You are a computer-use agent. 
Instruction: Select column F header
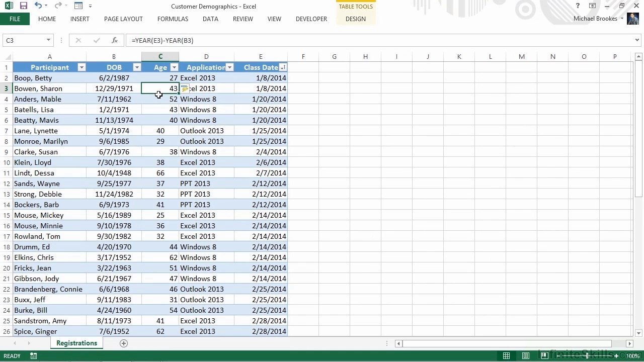(303, 57)
